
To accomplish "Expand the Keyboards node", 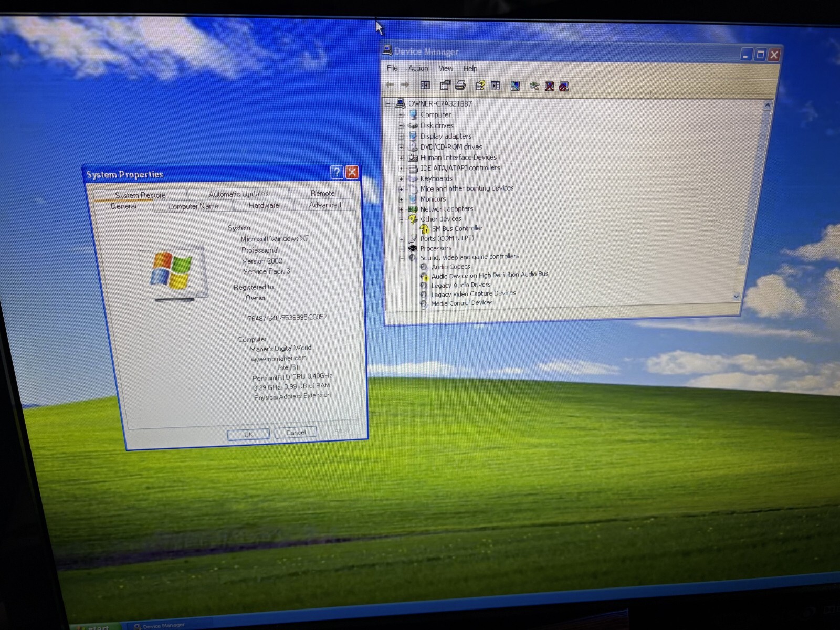I will coord(401,179).
